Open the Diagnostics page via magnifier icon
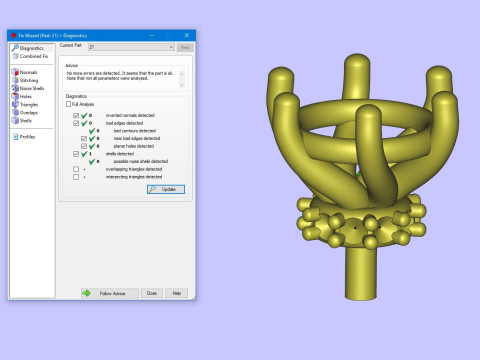The width and height of the screenshot is (480, 360). (15, 48)
